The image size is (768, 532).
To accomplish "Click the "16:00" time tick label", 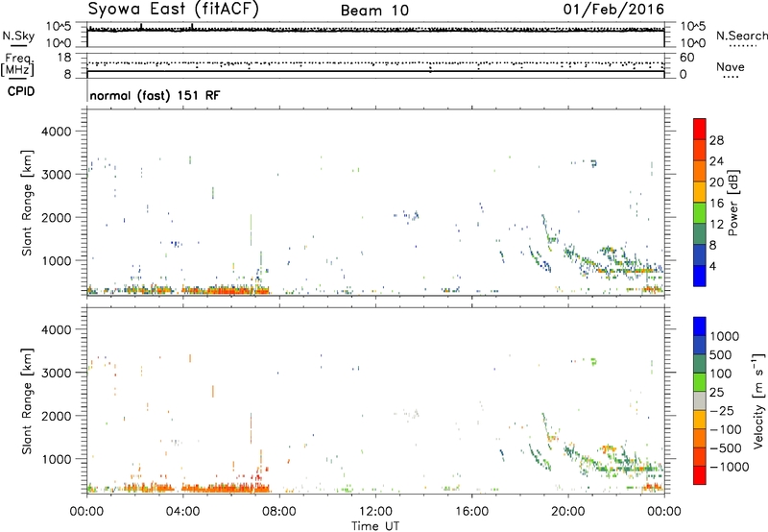I will click(471, 512).
